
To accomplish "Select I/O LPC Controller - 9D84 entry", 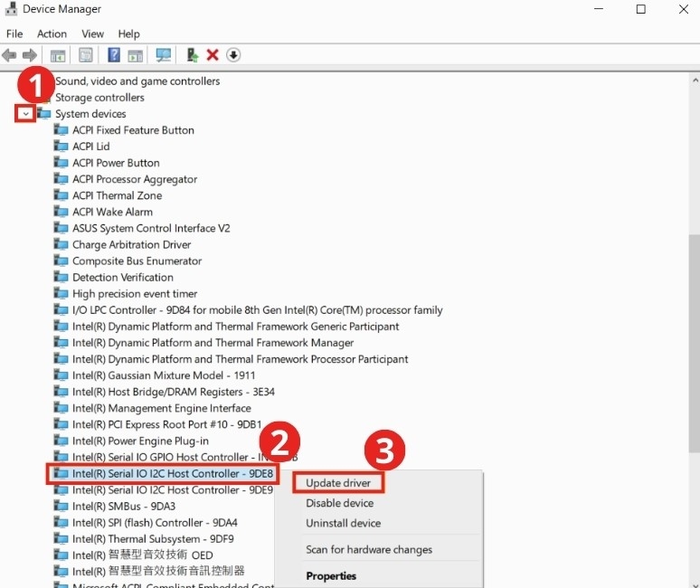I will pyautogui.click(x=258, y=310).
